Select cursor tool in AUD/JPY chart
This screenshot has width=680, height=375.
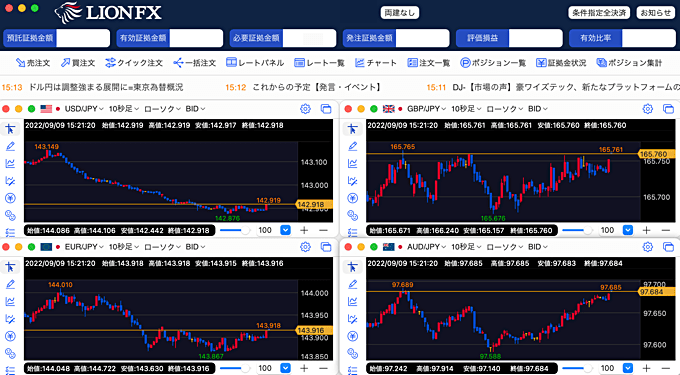[353, 267]
